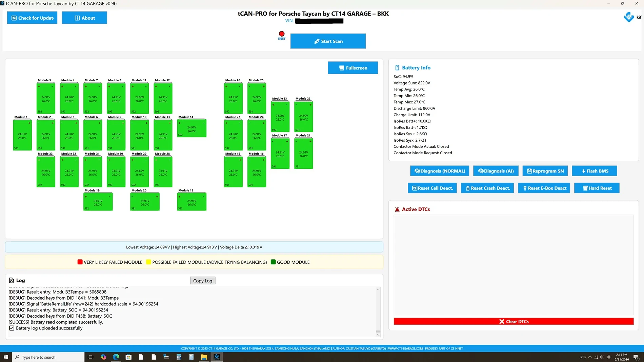Screen dimensions: 644x362
Task: Select the Module 18 battery tile
Action: 192,201
